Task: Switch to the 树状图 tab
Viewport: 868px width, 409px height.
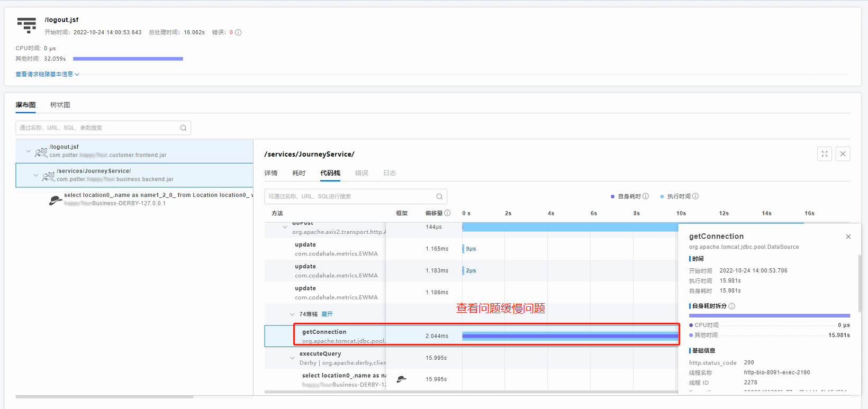Action: (60, 105)
